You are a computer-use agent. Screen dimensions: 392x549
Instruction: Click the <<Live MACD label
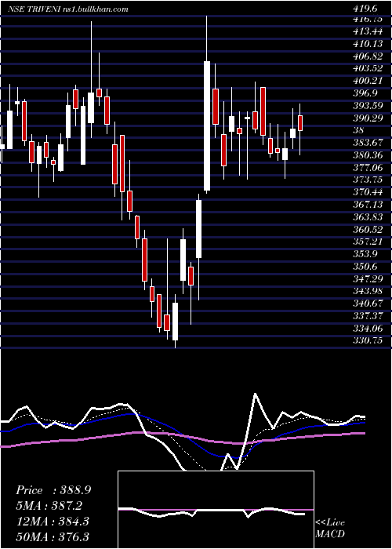[330, 529]
